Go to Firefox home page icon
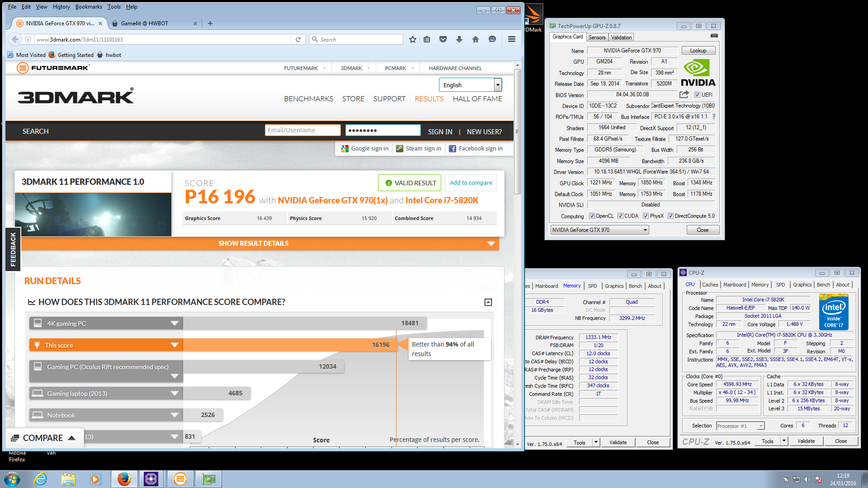 click(476, 39)
